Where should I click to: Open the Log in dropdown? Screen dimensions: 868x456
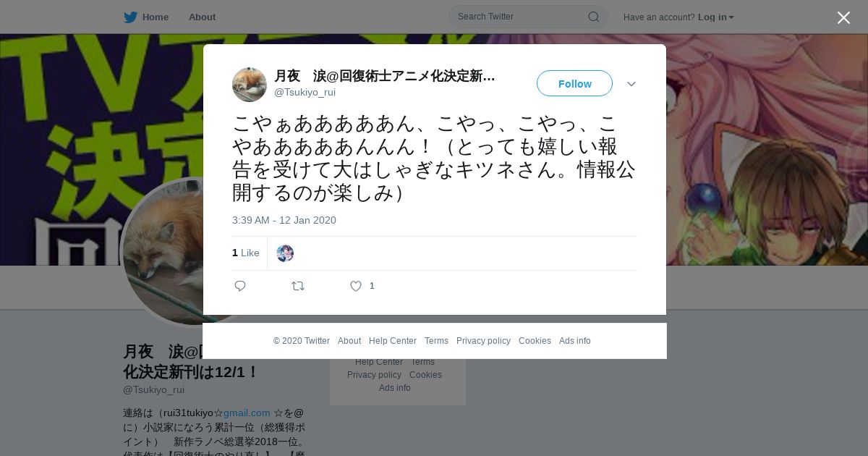point(715,17)
